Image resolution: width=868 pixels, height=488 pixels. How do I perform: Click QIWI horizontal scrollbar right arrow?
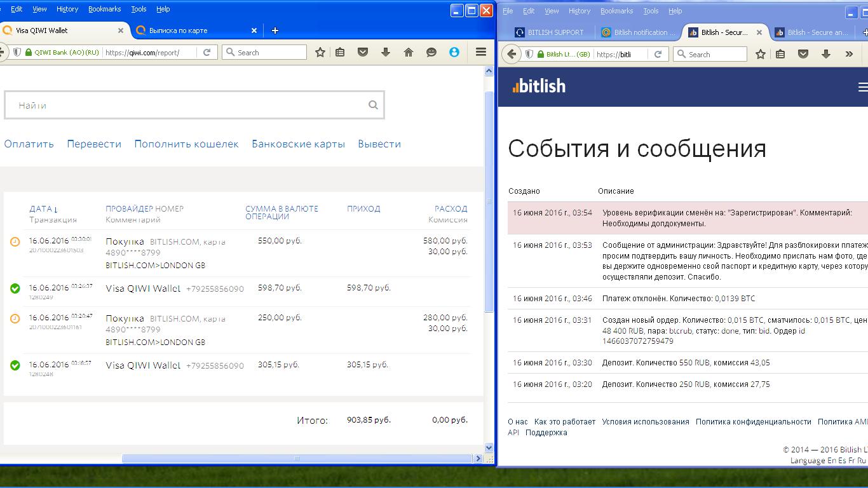click(478, 458)
